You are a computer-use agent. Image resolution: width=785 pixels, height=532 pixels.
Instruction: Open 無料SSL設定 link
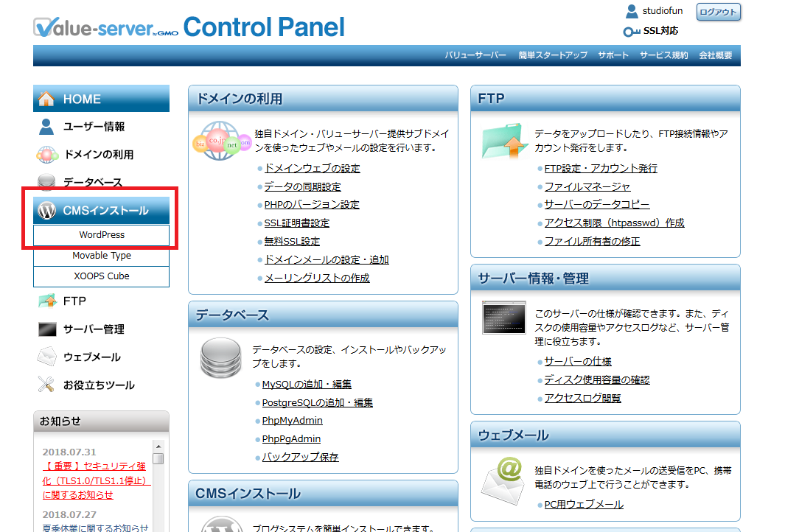pos(292,241)
